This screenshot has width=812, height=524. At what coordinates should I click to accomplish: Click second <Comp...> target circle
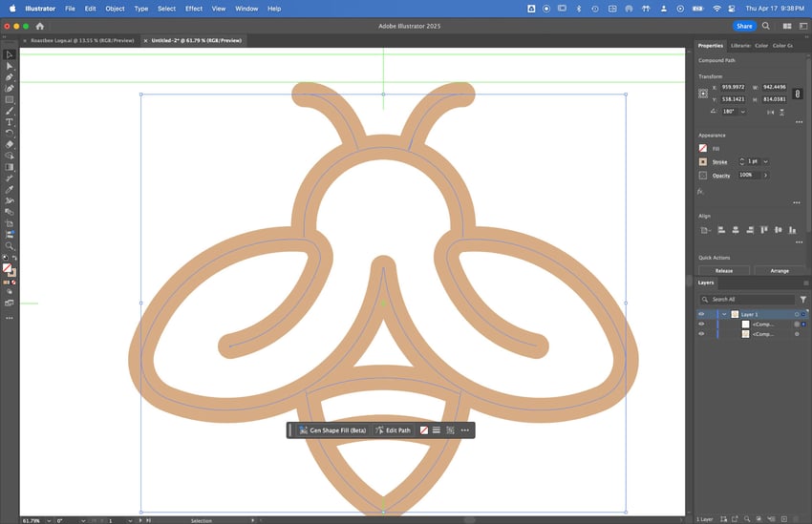coord(797,334)
